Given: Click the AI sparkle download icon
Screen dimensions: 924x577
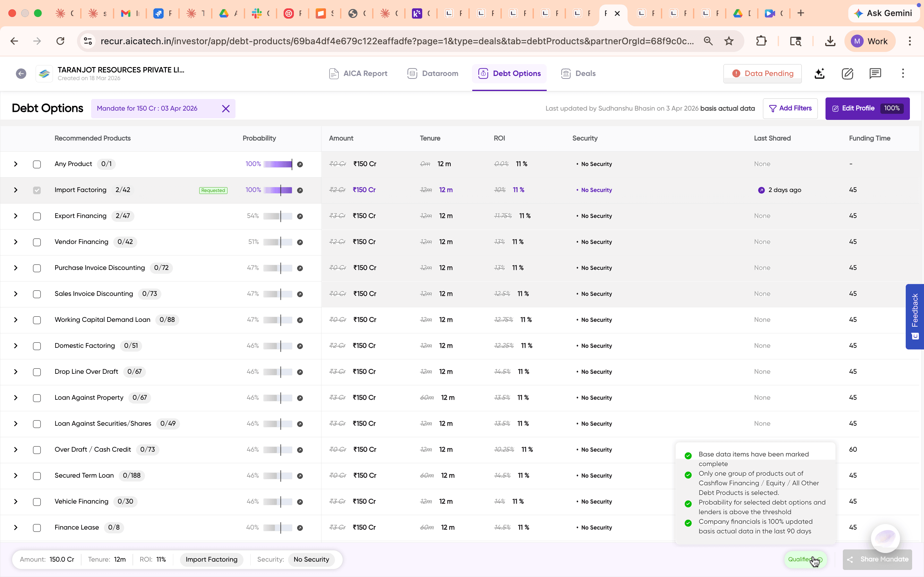Looking at the screenshot, I should click(819, 73).
